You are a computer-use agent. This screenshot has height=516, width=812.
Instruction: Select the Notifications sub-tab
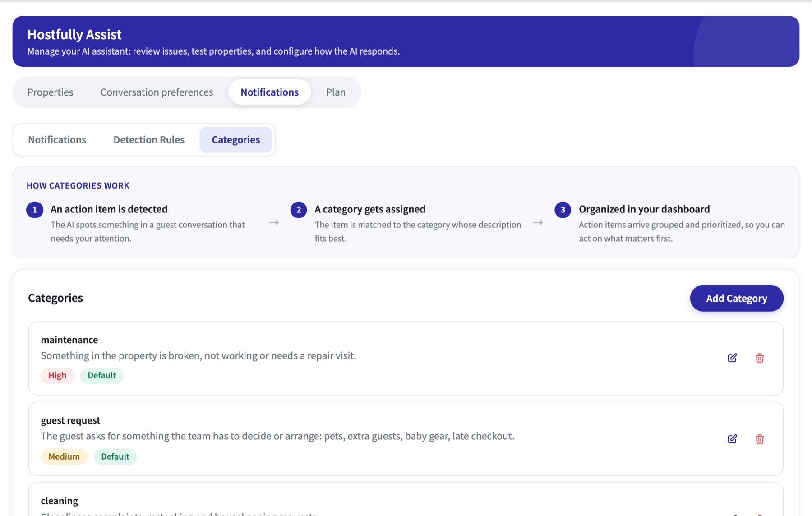pos(57,140)
